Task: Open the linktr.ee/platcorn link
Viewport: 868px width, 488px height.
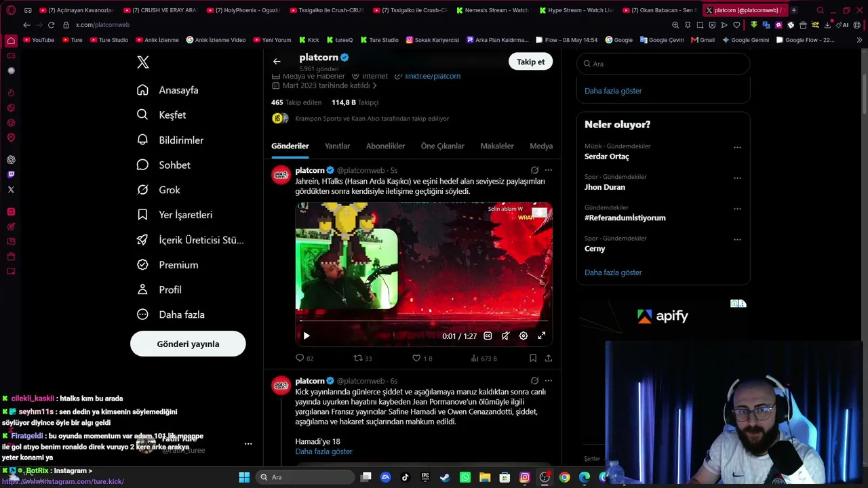Action: (x=433, y=76)
